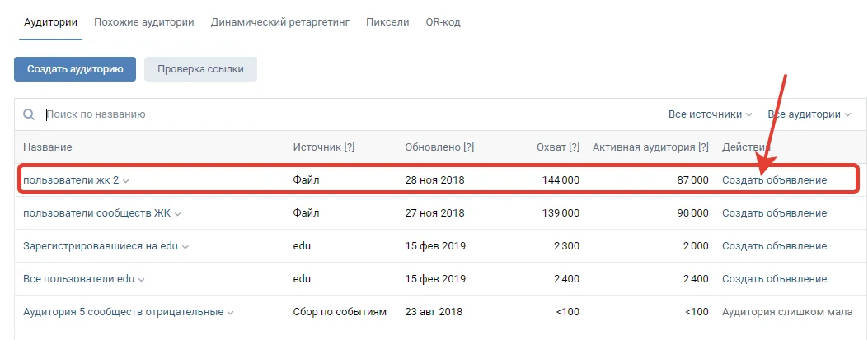Image resolution: width=868 pixels, height=340 pixels.
Task: Show Активная аудитория column help hint [?]
Action: (x=703, y=147)
